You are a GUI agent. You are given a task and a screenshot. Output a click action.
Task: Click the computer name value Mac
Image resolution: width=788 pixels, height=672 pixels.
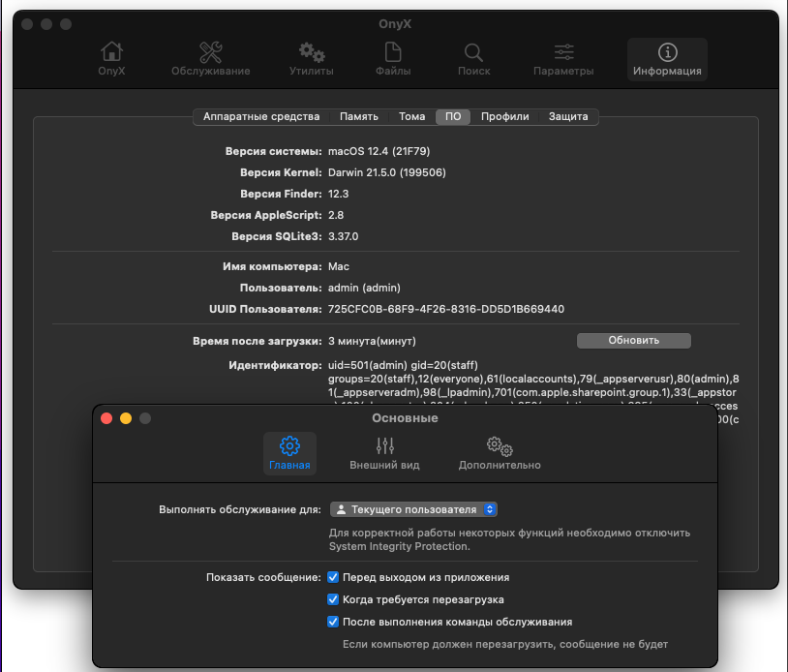coord(339,266)
